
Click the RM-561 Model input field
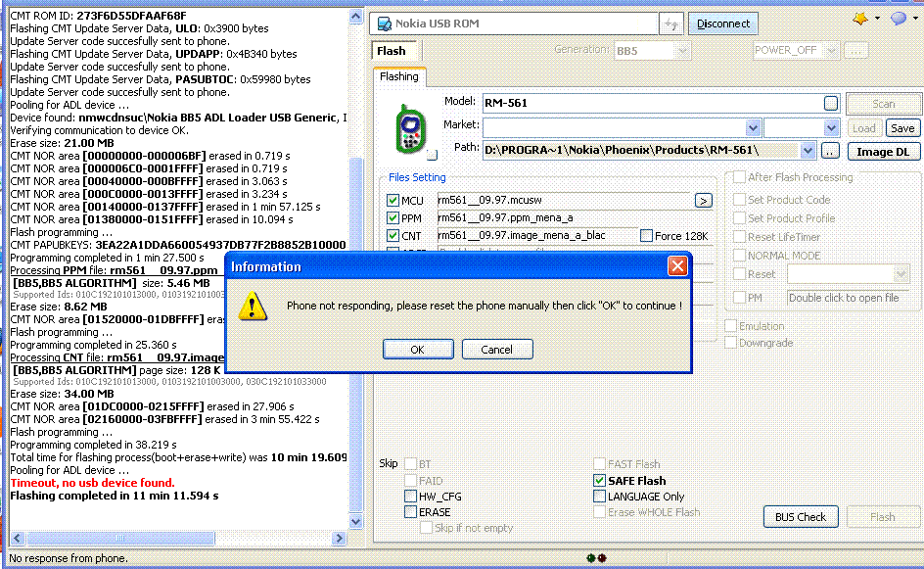(x=652, y=103)
